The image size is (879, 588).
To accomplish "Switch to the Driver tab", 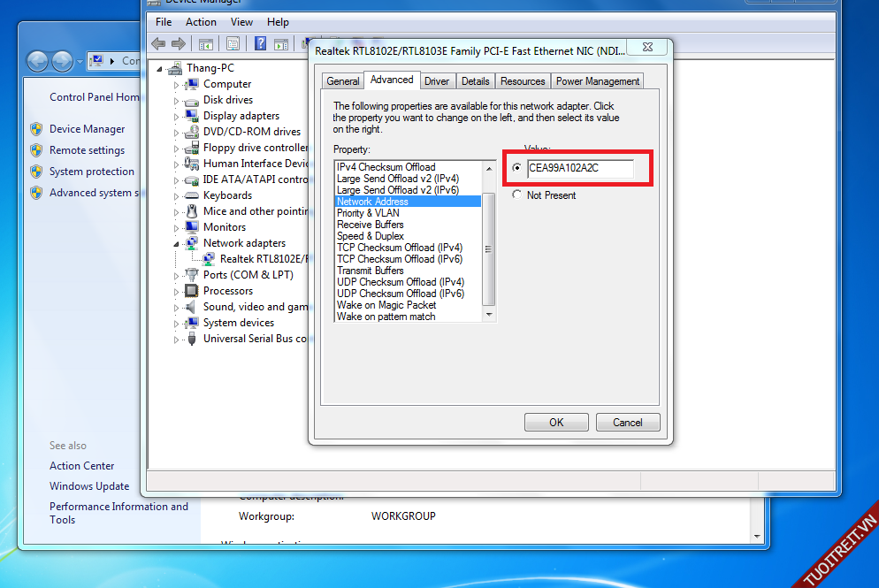I will [437, 81].
